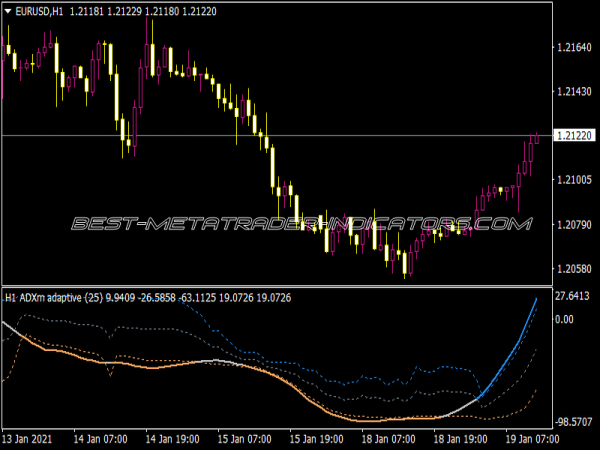This screenshot has width=600, height=450.
Task: Click the latest candle at the right edge
Action: 536,138
